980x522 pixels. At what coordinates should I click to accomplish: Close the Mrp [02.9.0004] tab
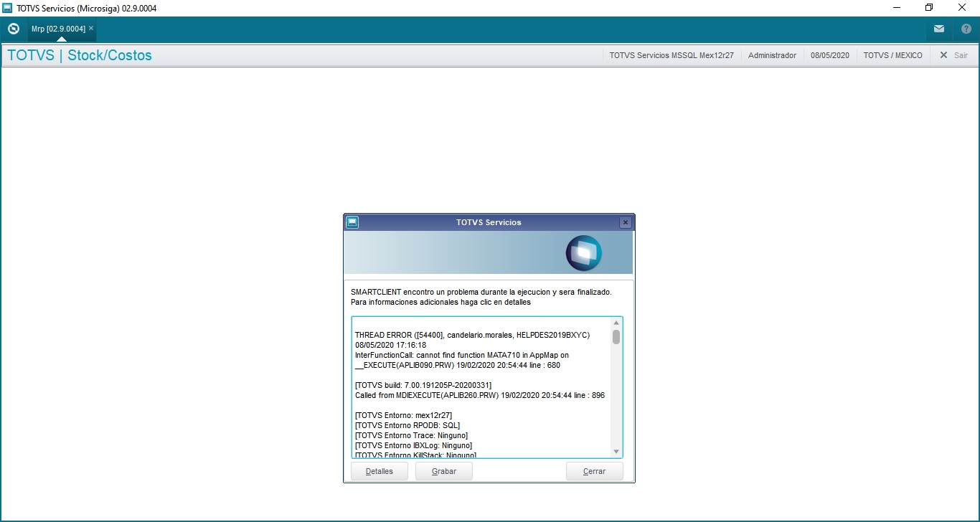[91, 28]
